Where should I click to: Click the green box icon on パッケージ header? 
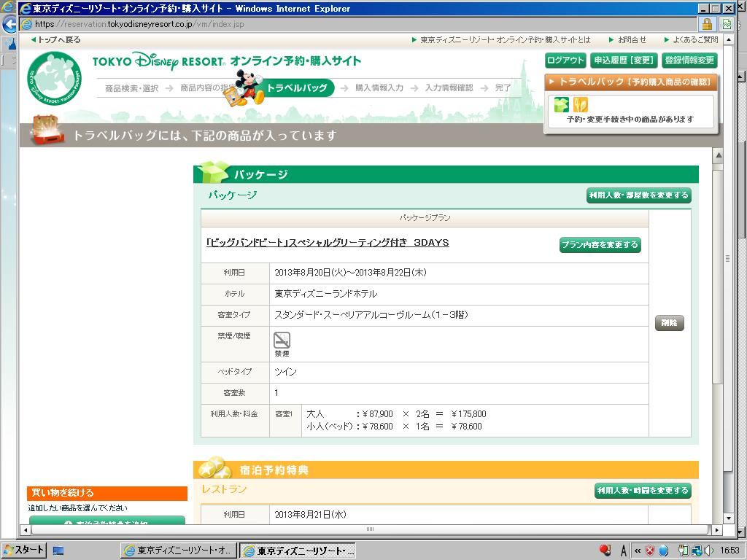click(212, 172)
